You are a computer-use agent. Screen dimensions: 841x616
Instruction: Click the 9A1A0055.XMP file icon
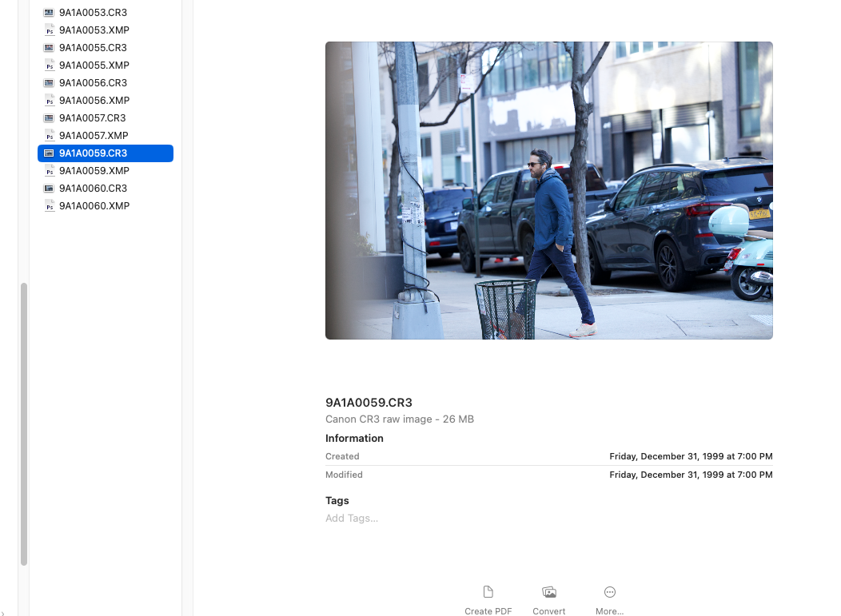pyautogui.click(x=50, y=66)
